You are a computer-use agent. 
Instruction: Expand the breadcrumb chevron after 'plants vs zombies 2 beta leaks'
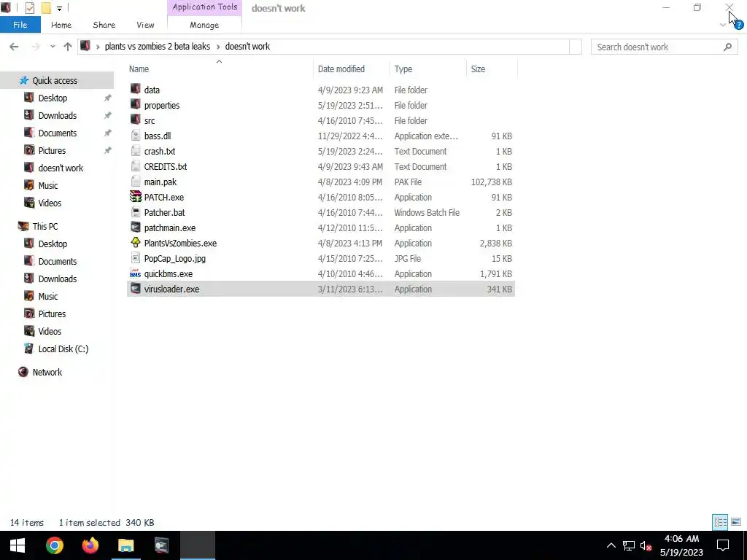click(218, 47)
